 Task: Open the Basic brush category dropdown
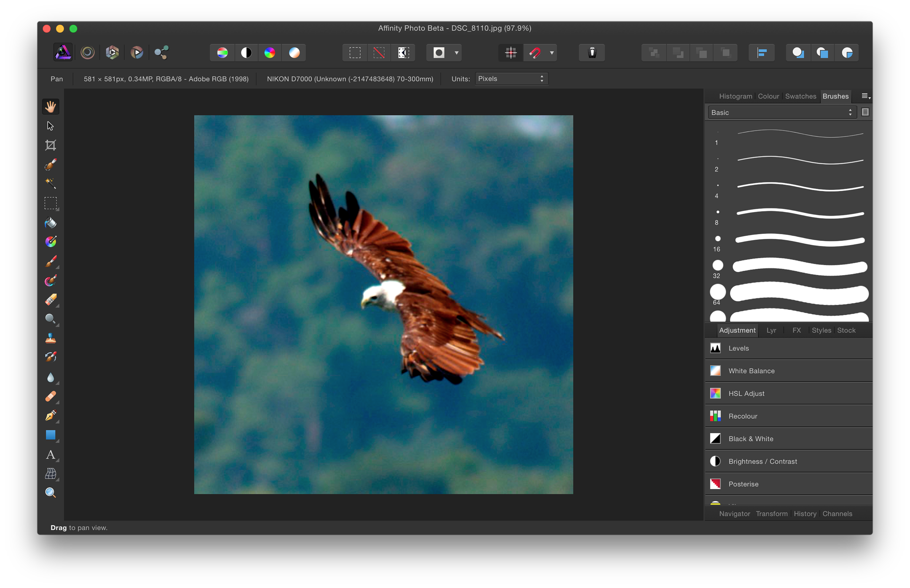(x=782, y=112)
